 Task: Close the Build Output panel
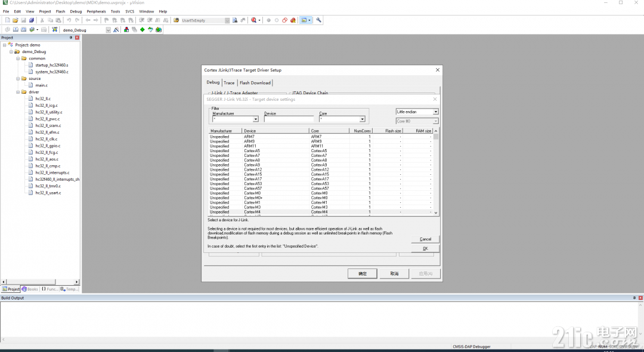point(640,298)
